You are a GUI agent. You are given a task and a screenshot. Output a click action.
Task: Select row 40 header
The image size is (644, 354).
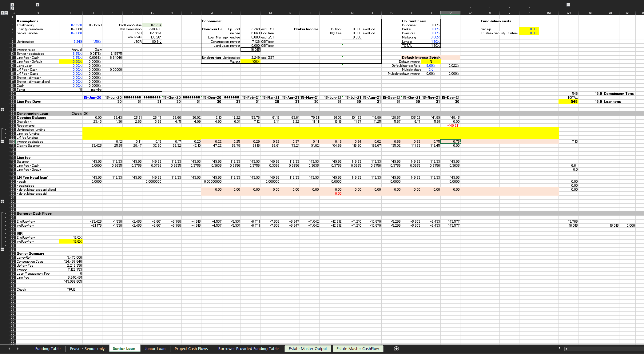[x=12, y=141]
